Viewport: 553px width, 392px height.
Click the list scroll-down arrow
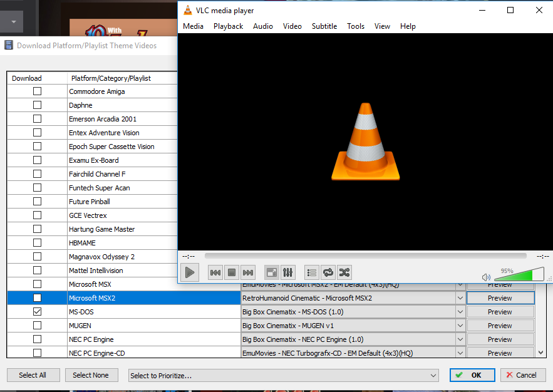coord(540,353)
